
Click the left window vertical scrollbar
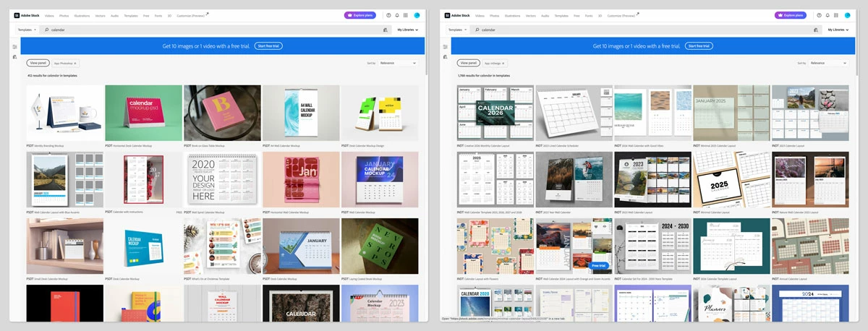(426, 42)
